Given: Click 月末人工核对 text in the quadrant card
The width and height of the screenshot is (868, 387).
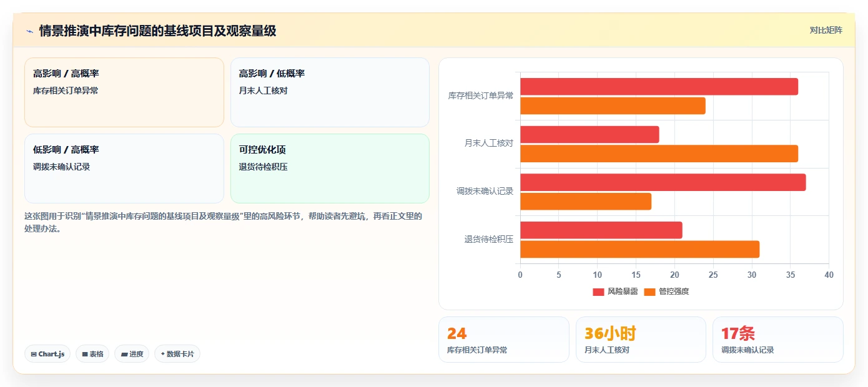Looking at the screenshot, I should click(x=263, y=91).
